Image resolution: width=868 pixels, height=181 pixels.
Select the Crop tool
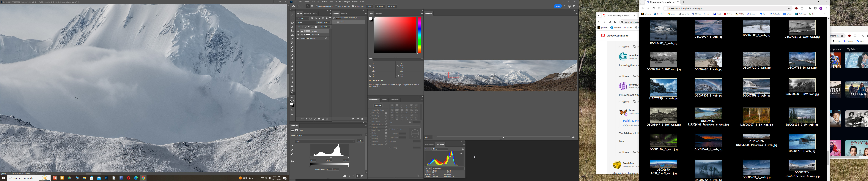point(292,31)
